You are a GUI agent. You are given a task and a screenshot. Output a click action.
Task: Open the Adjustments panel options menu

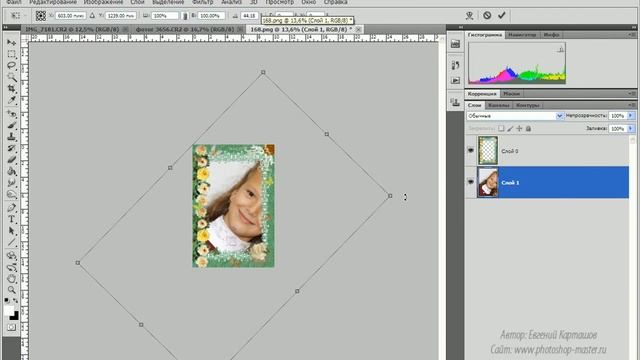click(x=633, y=94)
